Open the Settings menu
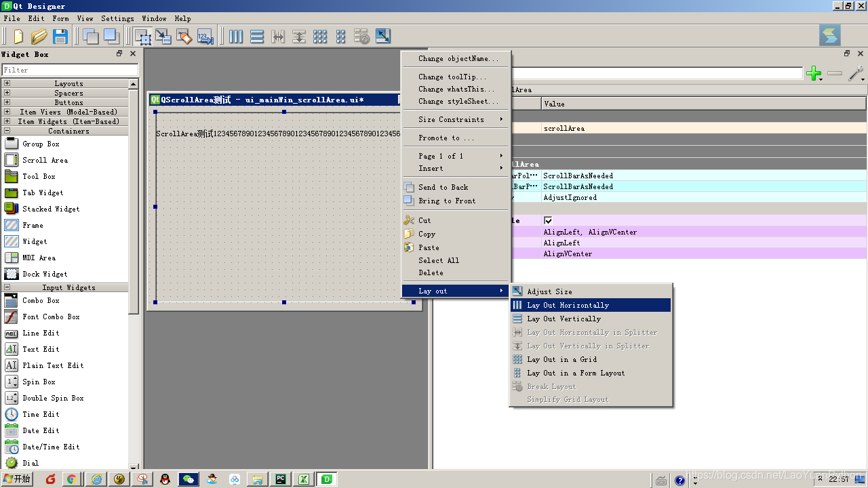The image size is (868, 488). coord(117,18)
